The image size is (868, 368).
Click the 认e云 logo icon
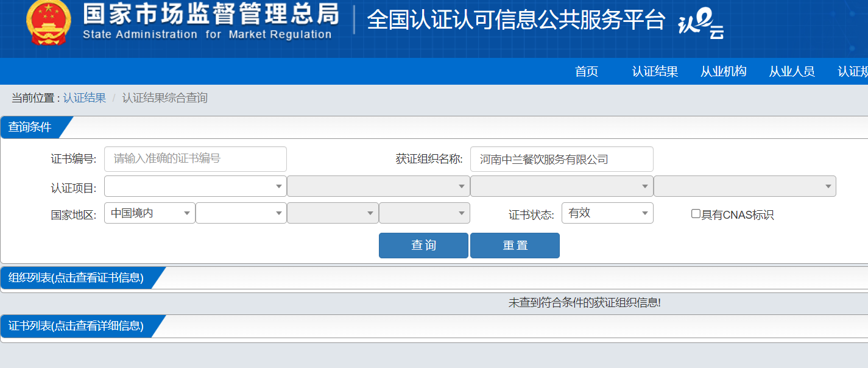[x=701, y=24]
